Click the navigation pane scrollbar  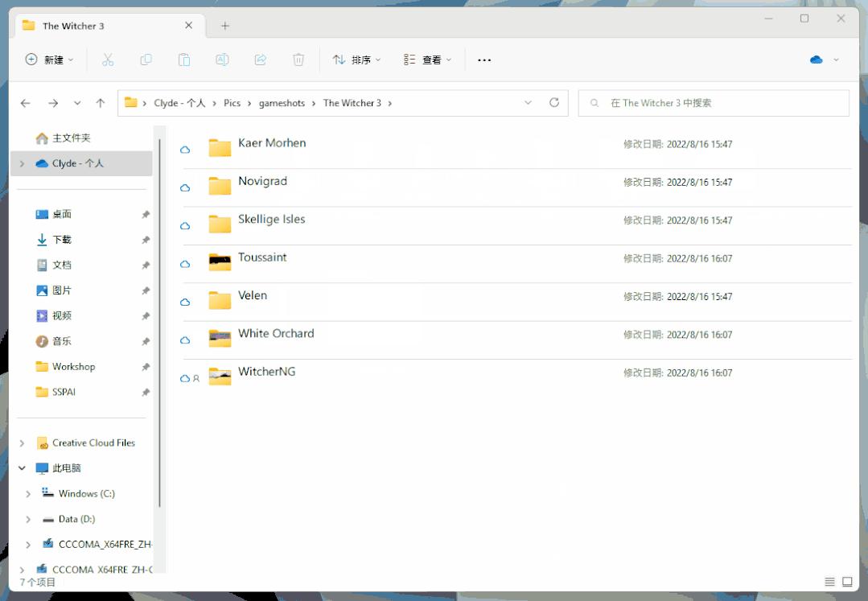tap(159, 322)
